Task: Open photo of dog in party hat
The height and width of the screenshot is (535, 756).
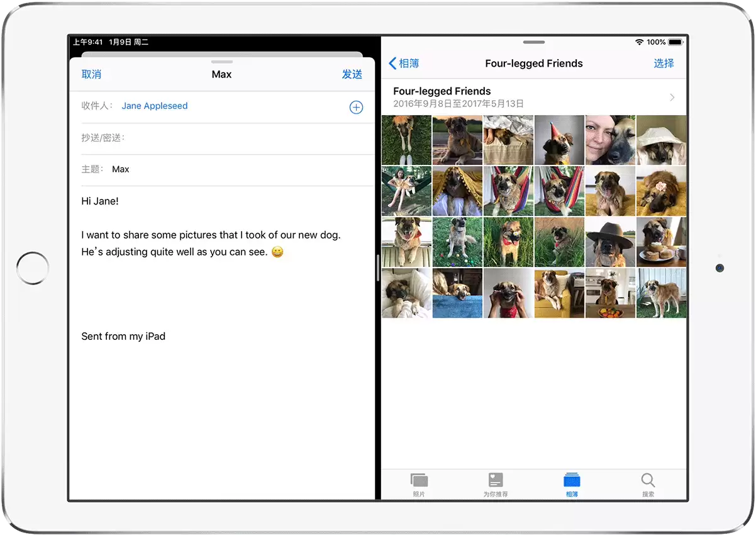Action: tap(559, 140)
